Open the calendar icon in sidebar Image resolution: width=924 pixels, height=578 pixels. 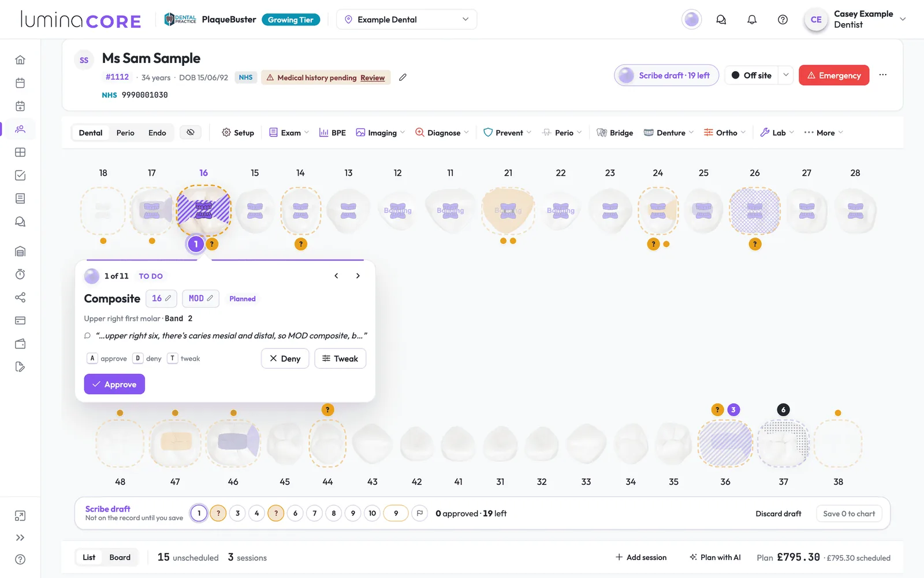click(x=20, y=83)
